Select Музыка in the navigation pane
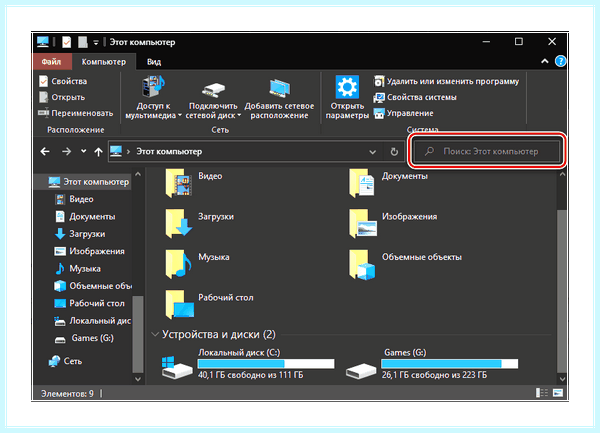Screen dimensions: 600x433 78,269
